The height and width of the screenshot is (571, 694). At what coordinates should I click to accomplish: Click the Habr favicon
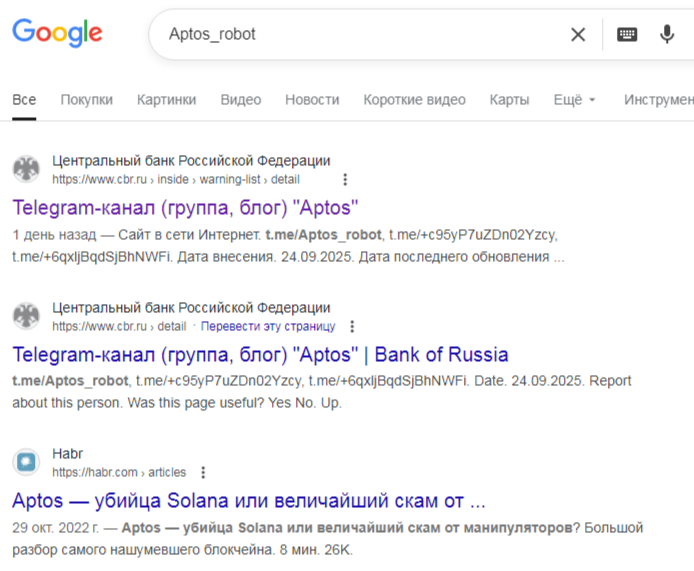coord(26,462)
